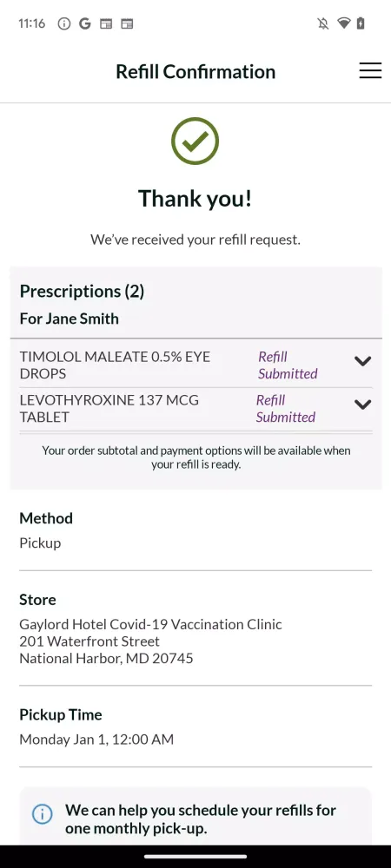391x868 pixels.
Task: Tap the muted notification bell status icon
Action: click(x=323, y=23)
